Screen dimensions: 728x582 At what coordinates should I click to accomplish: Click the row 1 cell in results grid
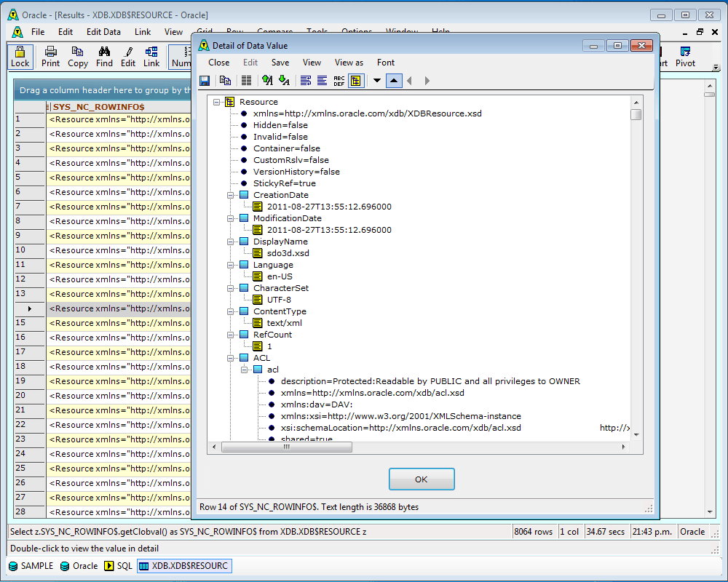118,120
